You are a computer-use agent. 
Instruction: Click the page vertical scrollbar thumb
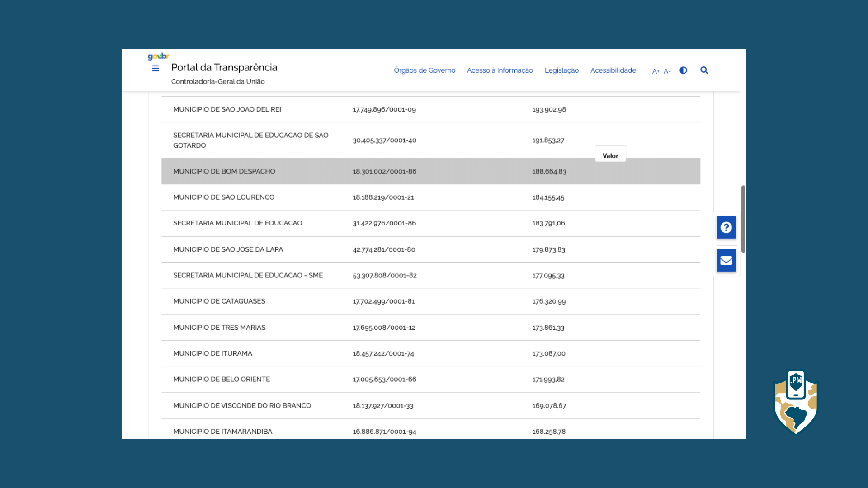point(743,219)
